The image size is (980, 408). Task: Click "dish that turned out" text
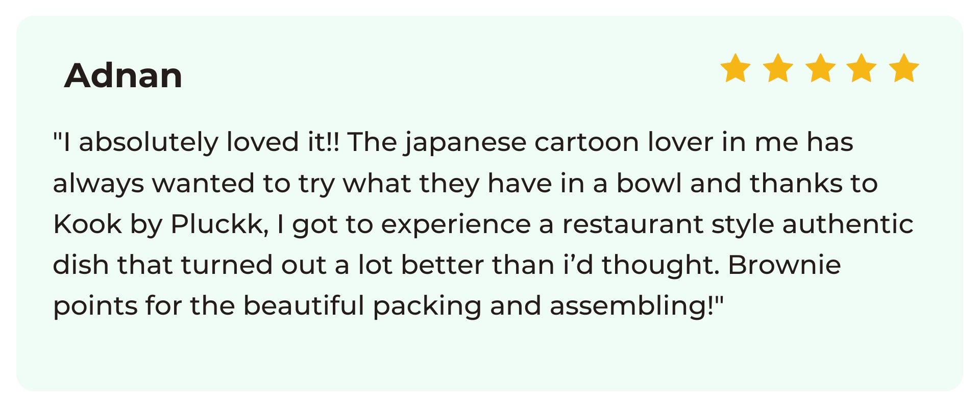click(x=189, y=265)
